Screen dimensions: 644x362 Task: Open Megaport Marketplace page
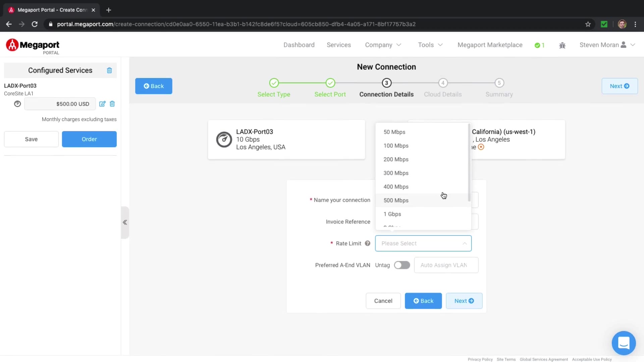click(x=490, y=45)
